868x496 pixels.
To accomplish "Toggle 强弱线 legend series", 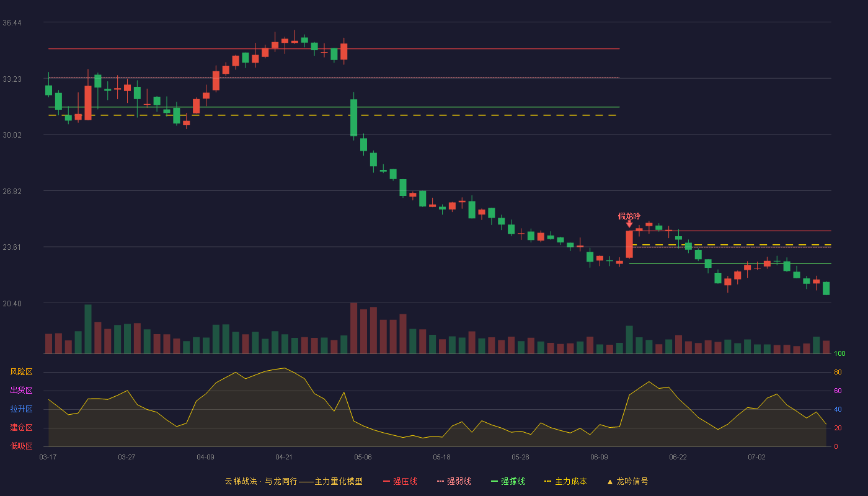I will pos(454,481).
